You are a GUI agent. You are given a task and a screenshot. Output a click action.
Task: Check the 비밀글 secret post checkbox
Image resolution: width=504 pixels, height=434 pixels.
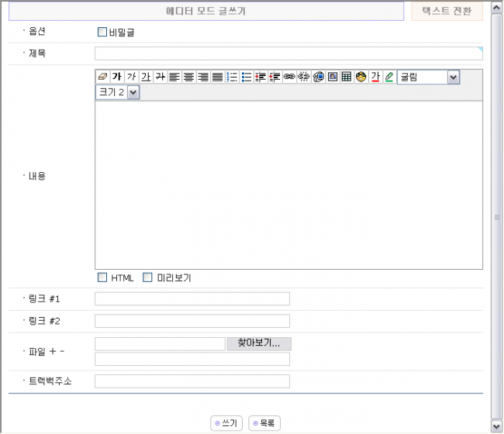tap(102, 33)
